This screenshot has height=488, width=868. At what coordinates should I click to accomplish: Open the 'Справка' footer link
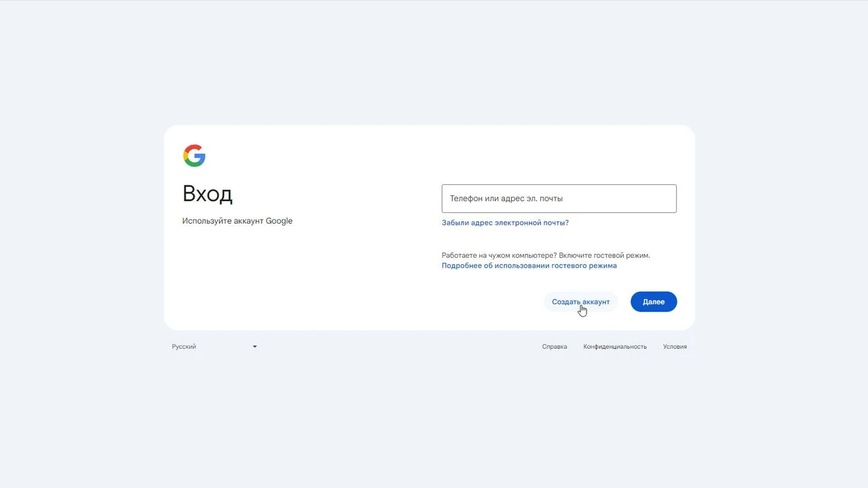[555, 346]
